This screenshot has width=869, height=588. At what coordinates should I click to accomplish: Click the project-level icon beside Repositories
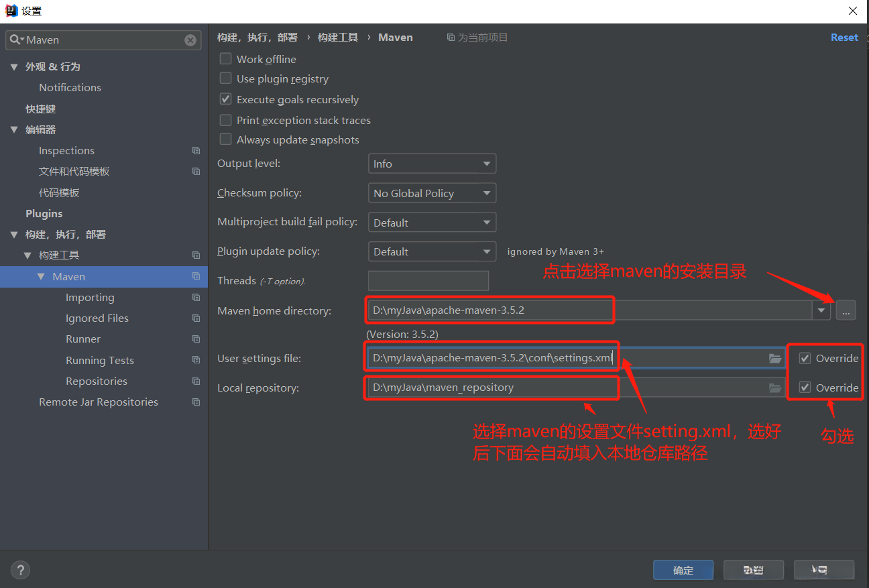click(196, 381)
